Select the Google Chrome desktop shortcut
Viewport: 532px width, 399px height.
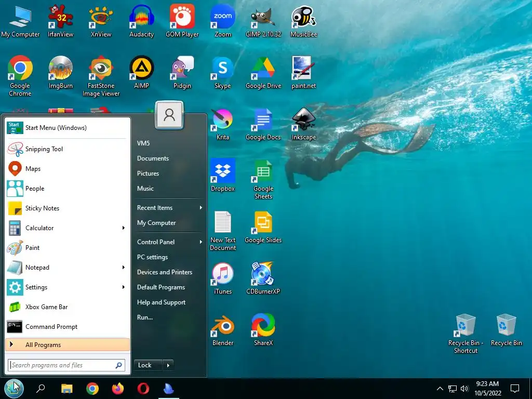point(20,76)
